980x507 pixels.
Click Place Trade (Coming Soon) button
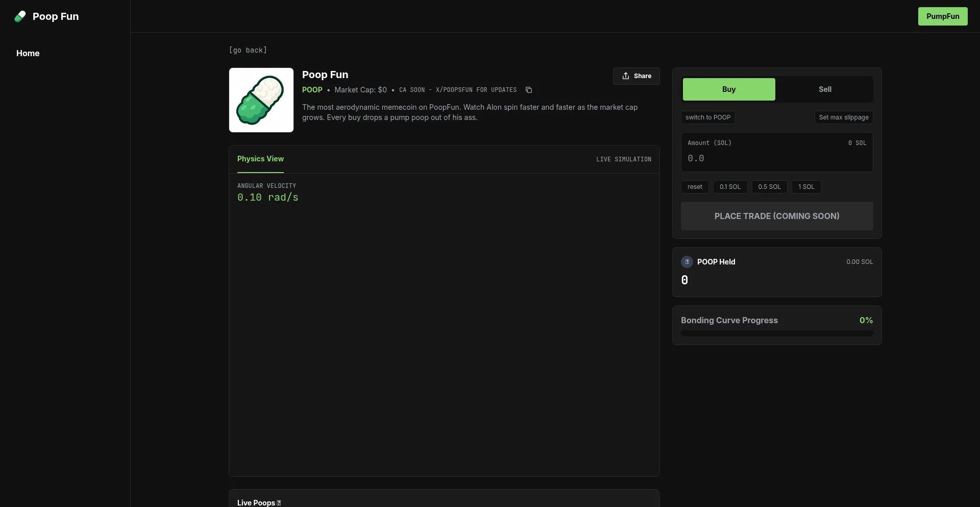click(776, 216)
